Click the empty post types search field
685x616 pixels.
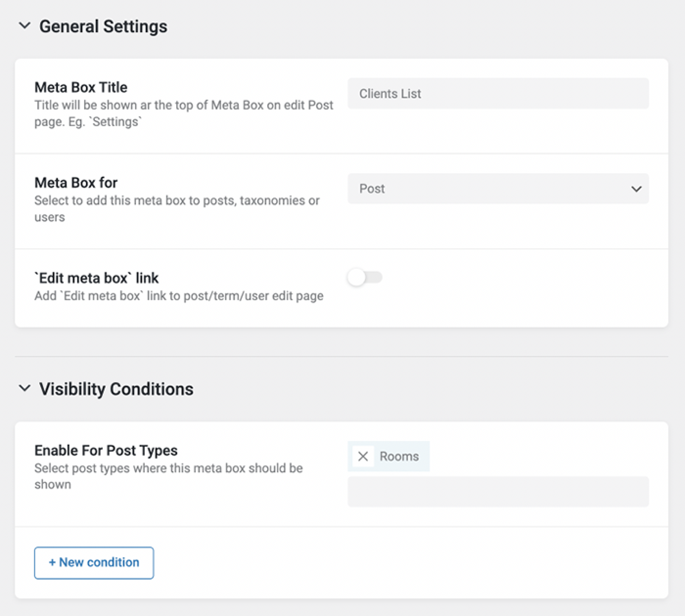click(498, 492)
